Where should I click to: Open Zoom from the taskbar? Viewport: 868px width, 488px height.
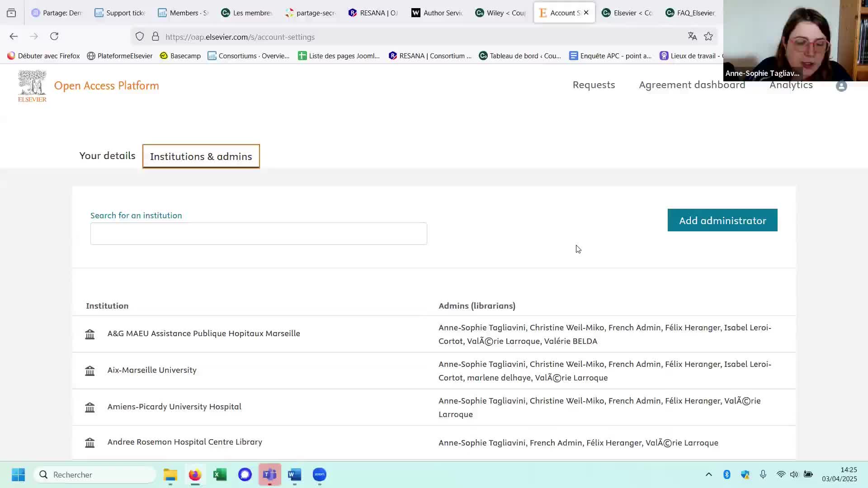[x=320, y=474]
